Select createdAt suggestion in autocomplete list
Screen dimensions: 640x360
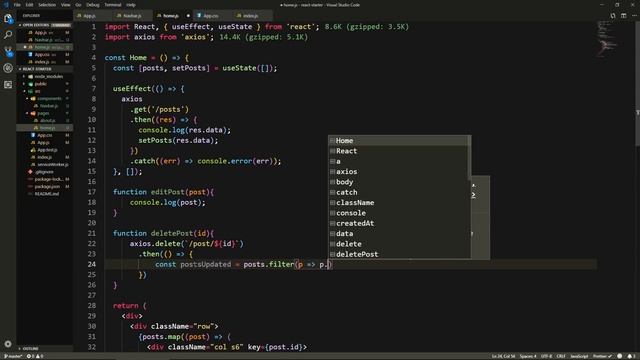tap(398, 223)
